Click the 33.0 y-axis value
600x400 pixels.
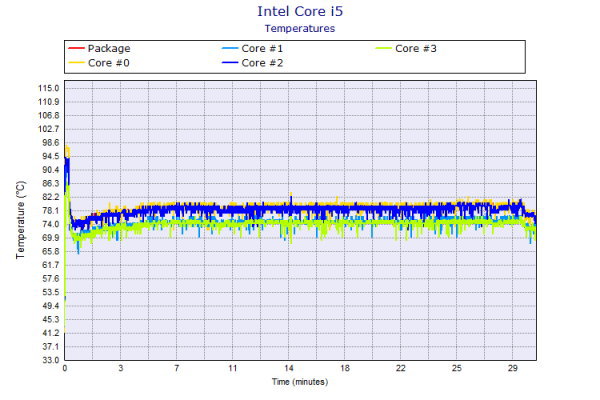51,360
